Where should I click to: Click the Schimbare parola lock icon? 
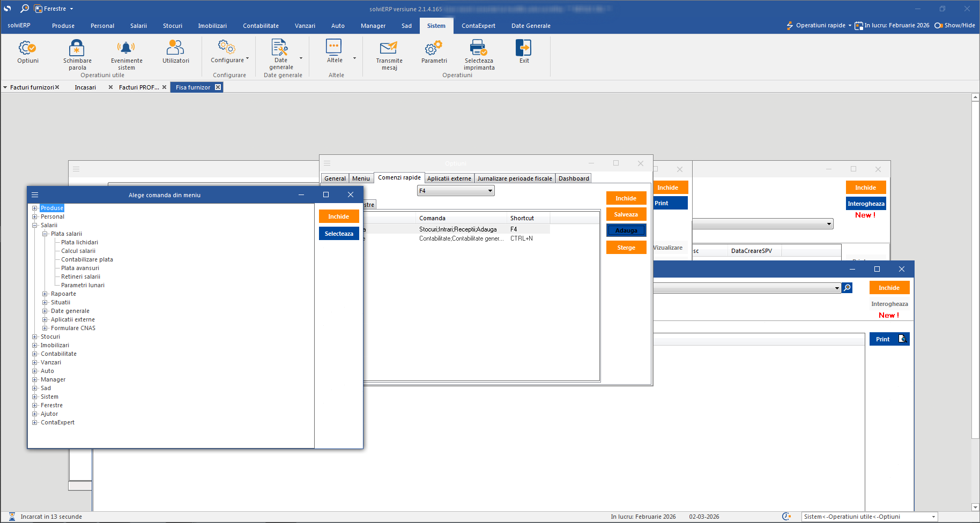point(77,48)
